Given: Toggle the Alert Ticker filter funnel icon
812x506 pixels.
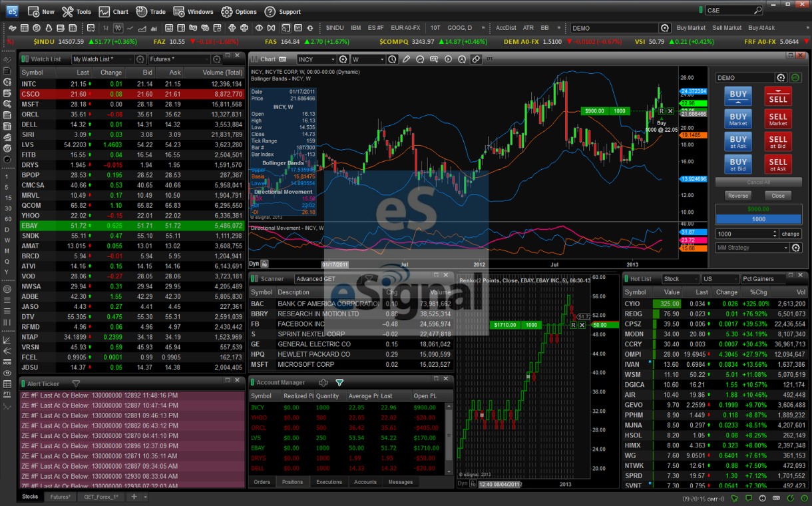Looking at the screenshot, I should 76,383.
